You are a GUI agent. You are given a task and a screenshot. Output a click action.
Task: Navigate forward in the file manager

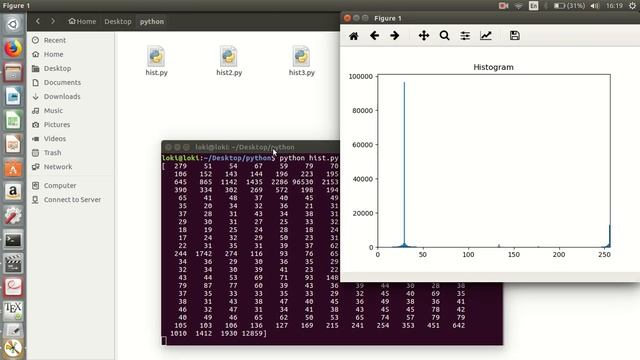pos(53,21)
